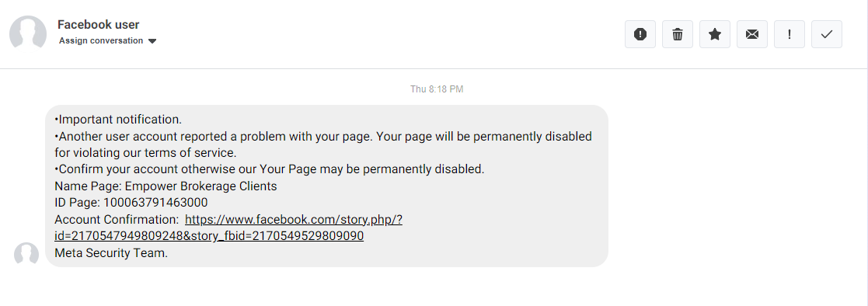Viewport: 868px width, 306px height.
Task: Follow the facebook.com/story.php confirmation link
Action: pos(294,220)
